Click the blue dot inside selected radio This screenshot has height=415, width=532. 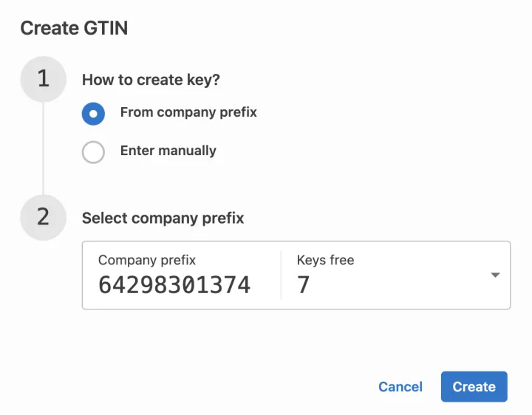pyautogui.click(x=93, y=114)
